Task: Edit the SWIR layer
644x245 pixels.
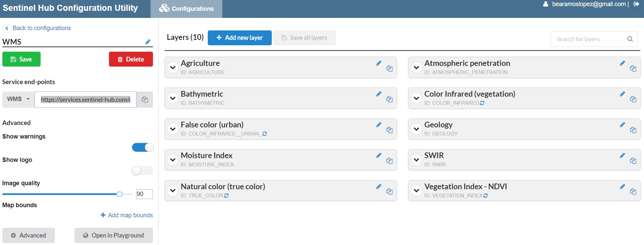Action: pyautogui.click(x=622, y=155)
